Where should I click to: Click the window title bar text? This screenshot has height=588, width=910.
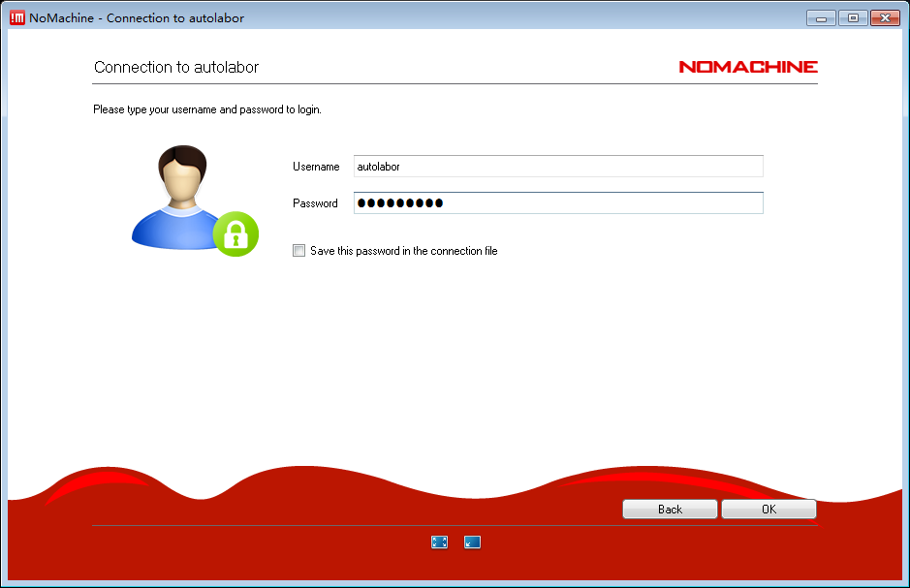pos(137,17)
